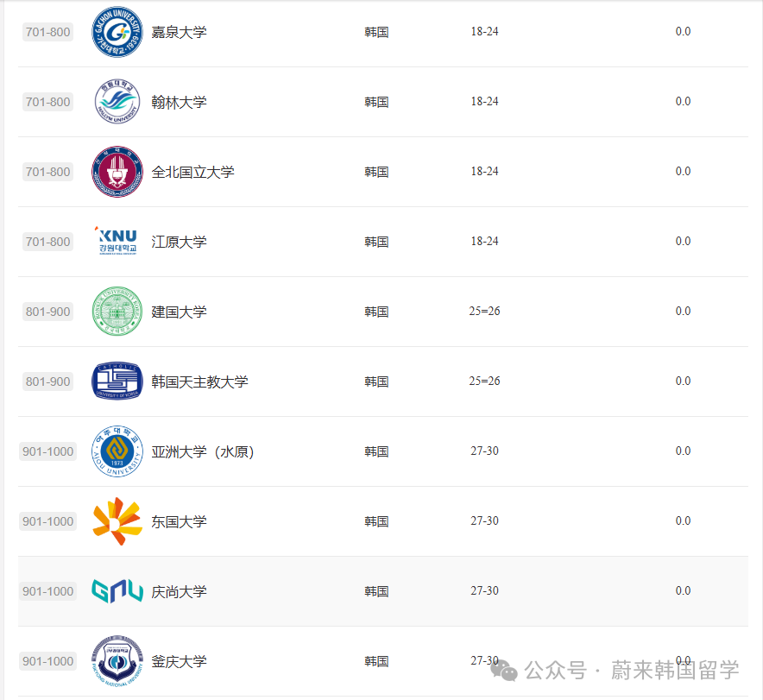
Task: Click the 0.0 score for 翰林大学
Action: pyautogui.click(x=684, y=102)
